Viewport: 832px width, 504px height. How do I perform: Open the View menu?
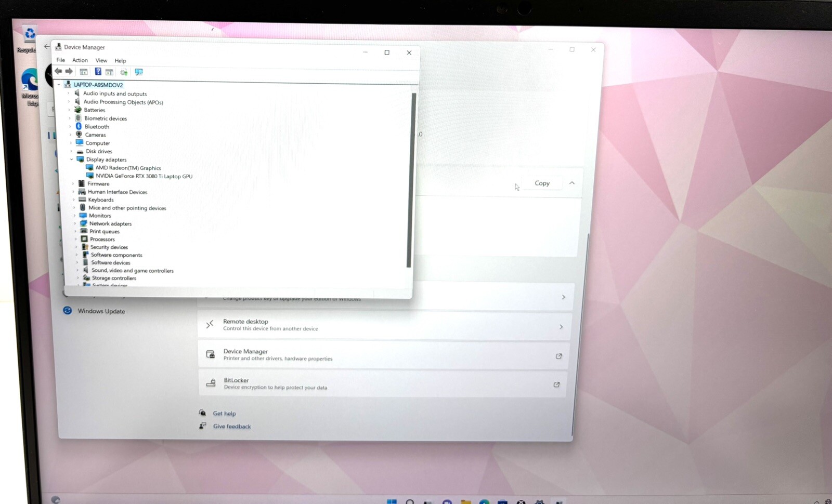[x=101, y=60]
